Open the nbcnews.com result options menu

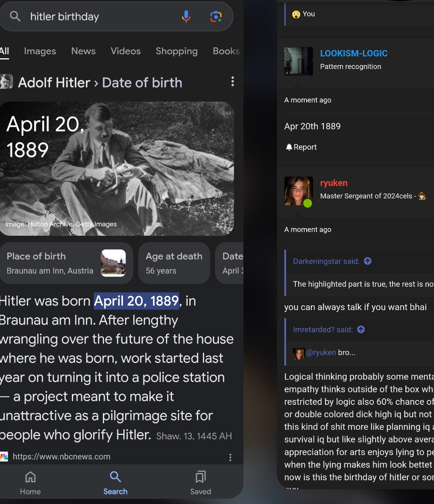click(230, 457)
